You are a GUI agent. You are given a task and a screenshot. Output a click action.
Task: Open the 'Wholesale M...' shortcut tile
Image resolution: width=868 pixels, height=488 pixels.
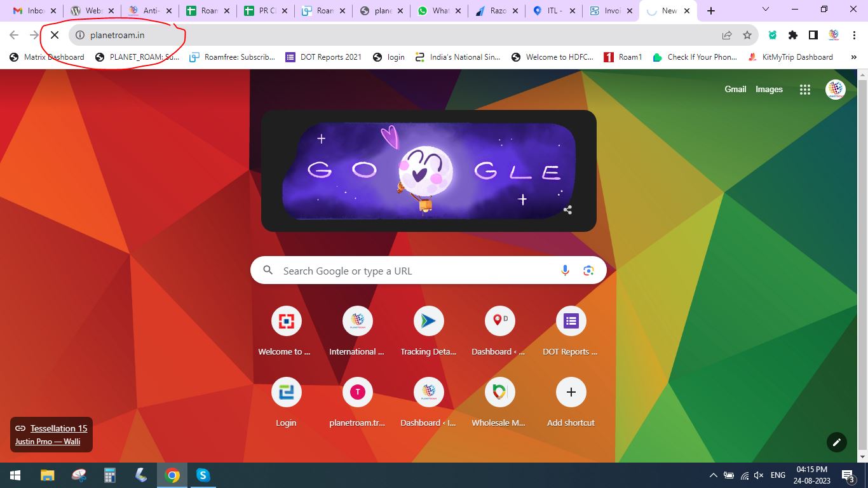(499, 403)
